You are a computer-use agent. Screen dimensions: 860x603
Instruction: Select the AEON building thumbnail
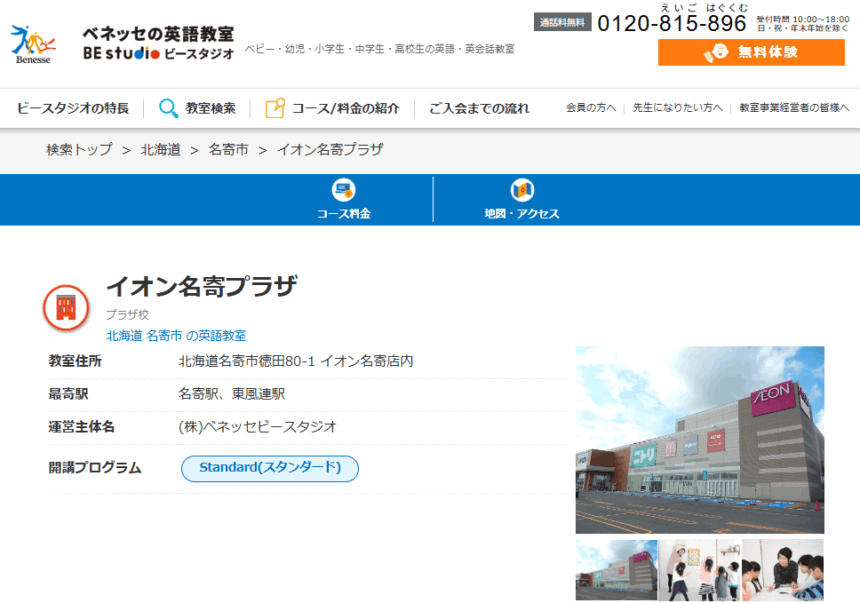tap(616, 570)
